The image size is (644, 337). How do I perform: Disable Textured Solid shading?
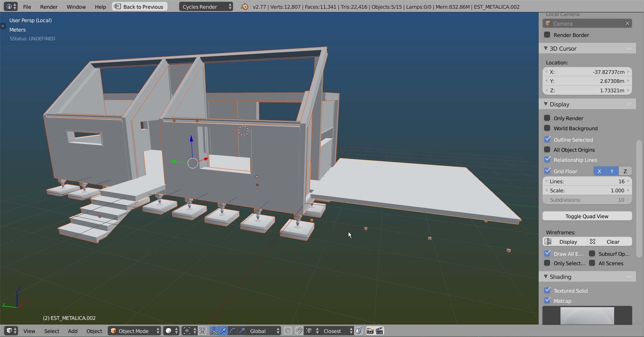pyautogui.click(x=547, y=290)
